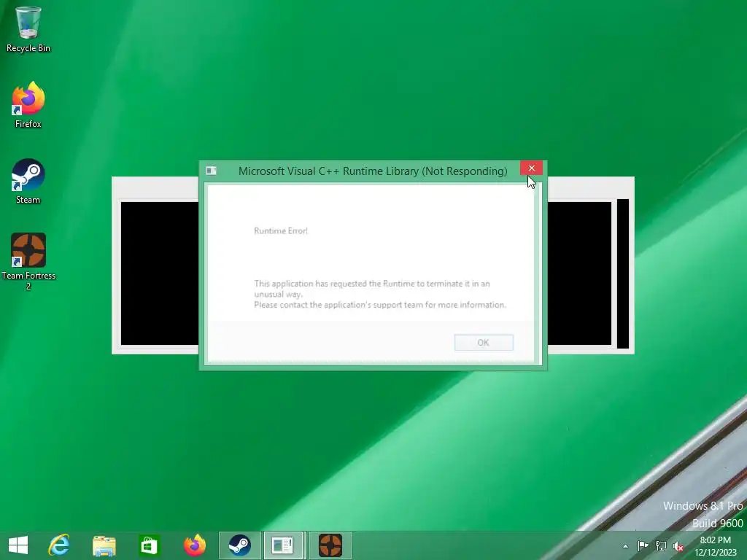Click the muted volume tray icon
The image size is (747, 560).
[x=678, y=546]
